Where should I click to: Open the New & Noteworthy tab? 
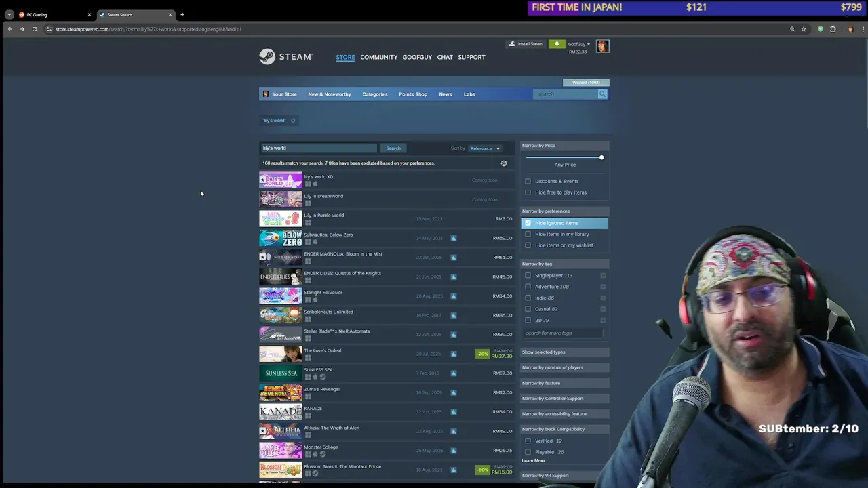pyautogui.click(x=330, y=94)
